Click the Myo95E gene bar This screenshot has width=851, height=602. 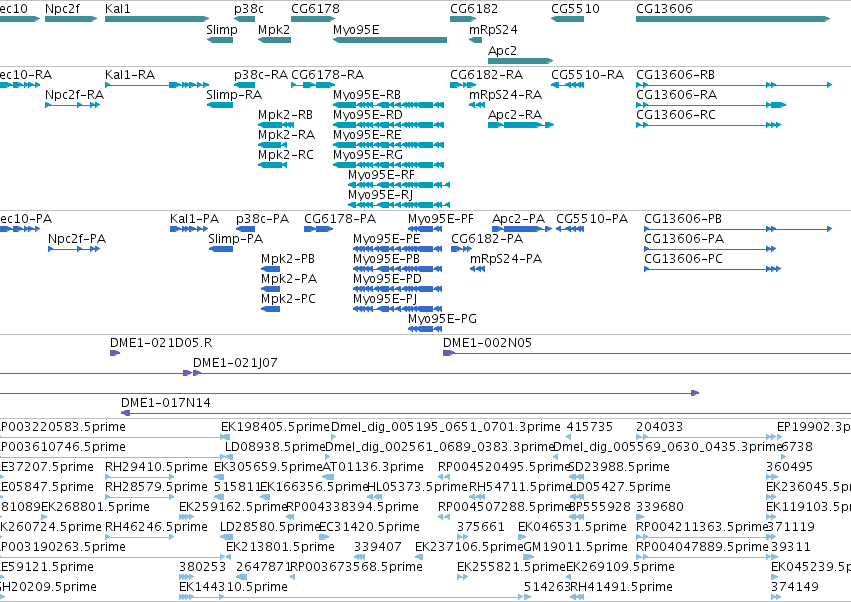pos(390,40)
